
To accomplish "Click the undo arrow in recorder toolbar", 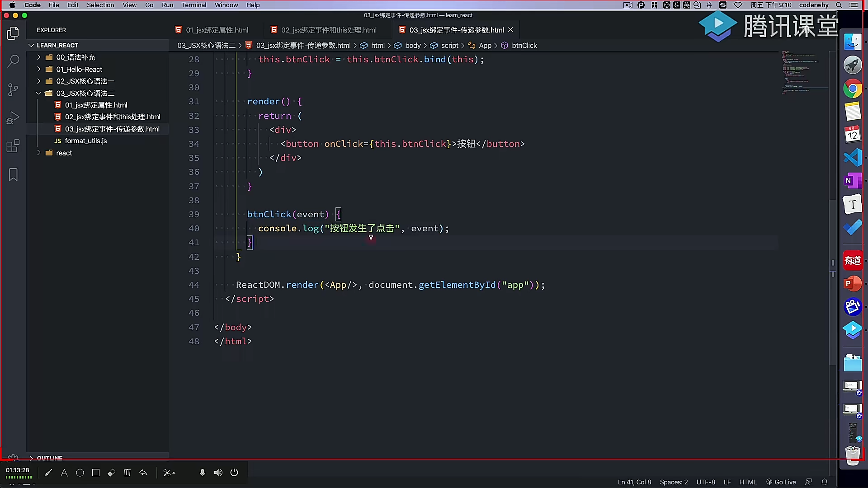I will pyautogui.click(x=143, y=473).
